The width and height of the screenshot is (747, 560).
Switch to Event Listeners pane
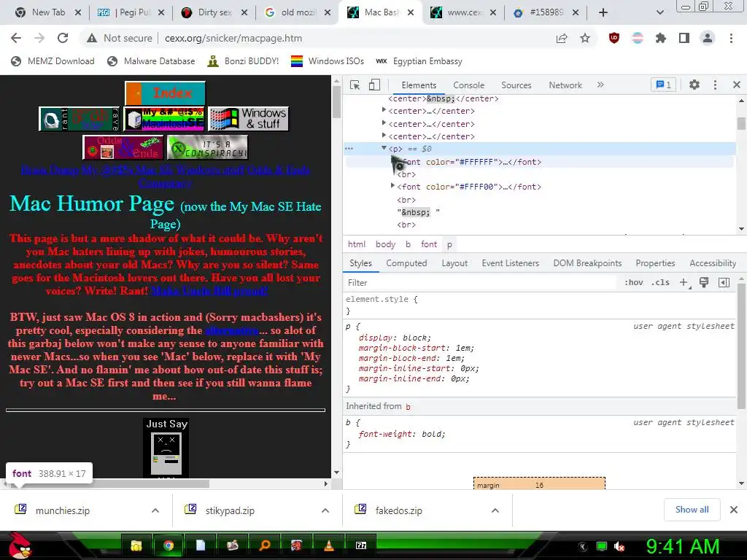click(x=510, y=262)
